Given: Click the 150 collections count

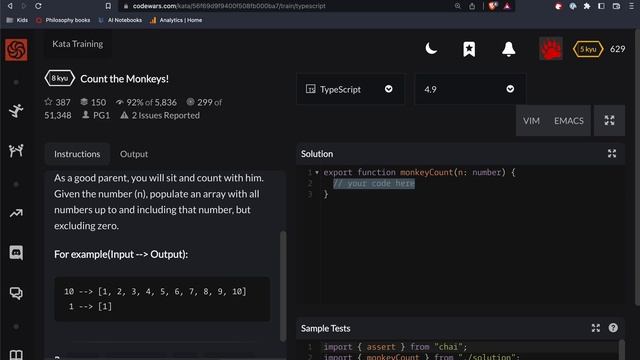Looking at the screenshot, I should point(93,102).
